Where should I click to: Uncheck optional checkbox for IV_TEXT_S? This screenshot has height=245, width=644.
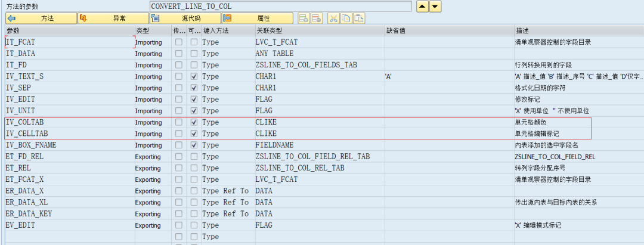[194, 77]
